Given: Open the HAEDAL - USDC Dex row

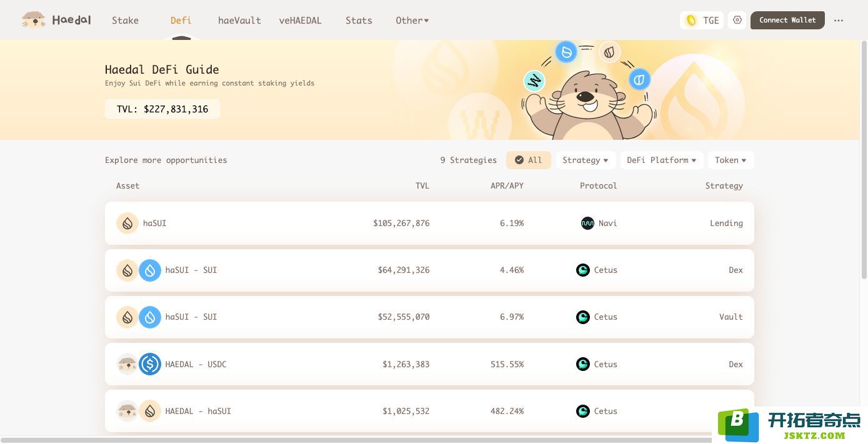Looking at the screenshot, I should coord(429,364).
